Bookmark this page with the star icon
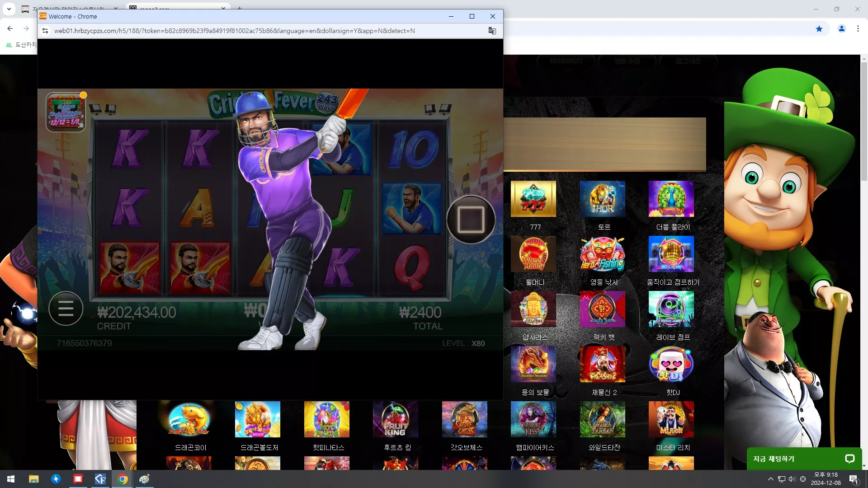This screenshot has width=868, height=488. (819, 29)
